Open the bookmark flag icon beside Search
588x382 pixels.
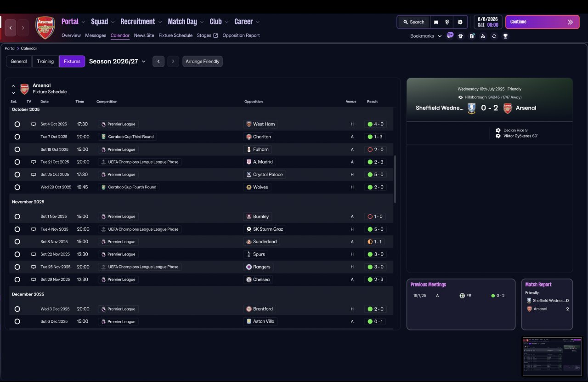tap(436, 22)
